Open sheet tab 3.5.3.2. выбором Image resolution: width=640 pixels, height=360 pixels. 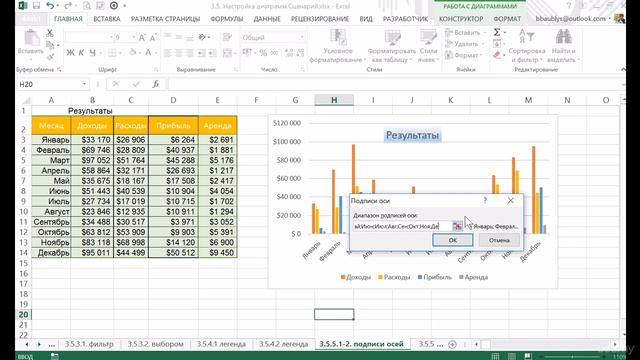(155, 344)
